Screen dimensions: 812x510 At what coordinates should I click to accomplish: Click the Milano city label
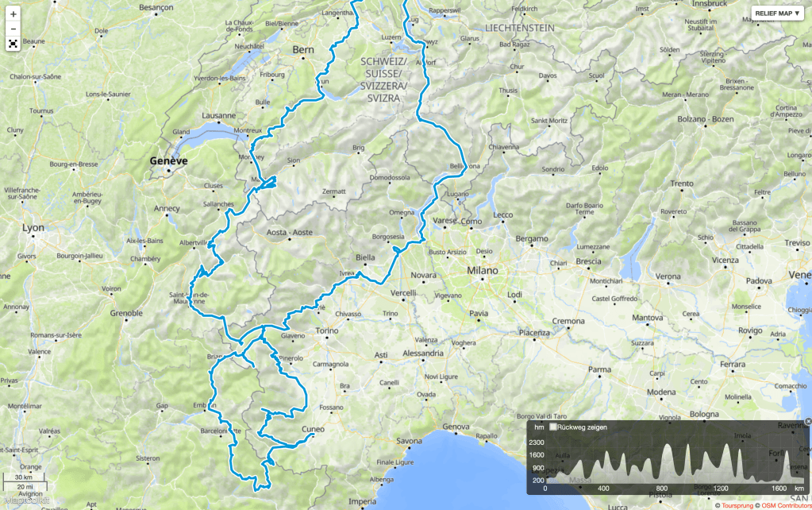click(x=482, y=271)
